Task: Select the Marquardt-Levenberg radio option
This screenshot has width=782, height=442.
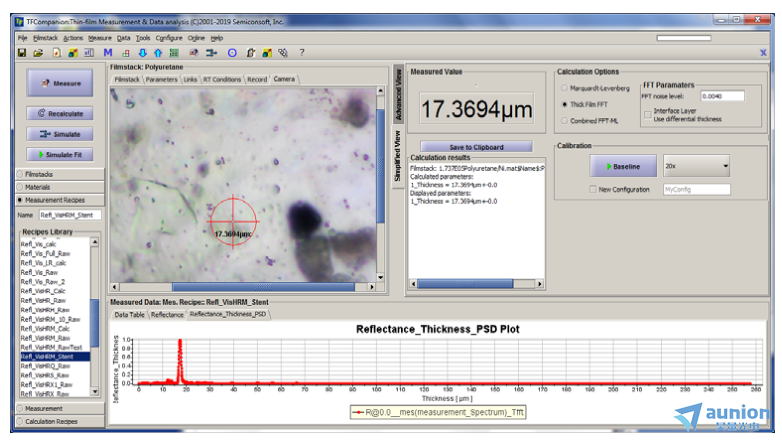Action: pyautogui.click(x=565, y=88)
